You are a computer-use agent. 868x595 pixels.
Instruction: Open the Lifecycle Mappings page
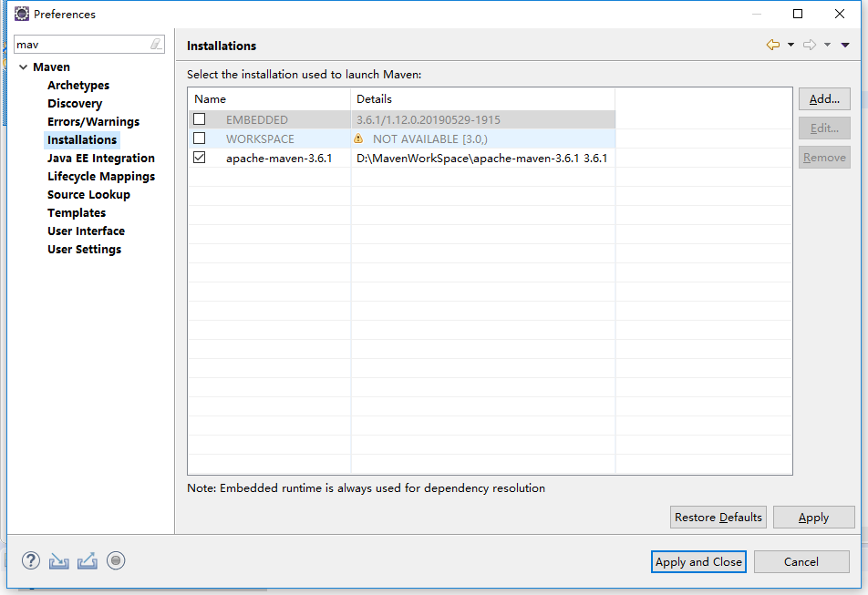click(x=100, y=177)
